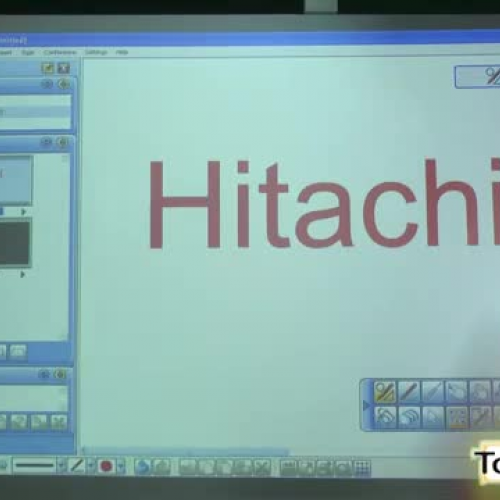Select the highlighted row in the top sidebar list

click(36, 112)
